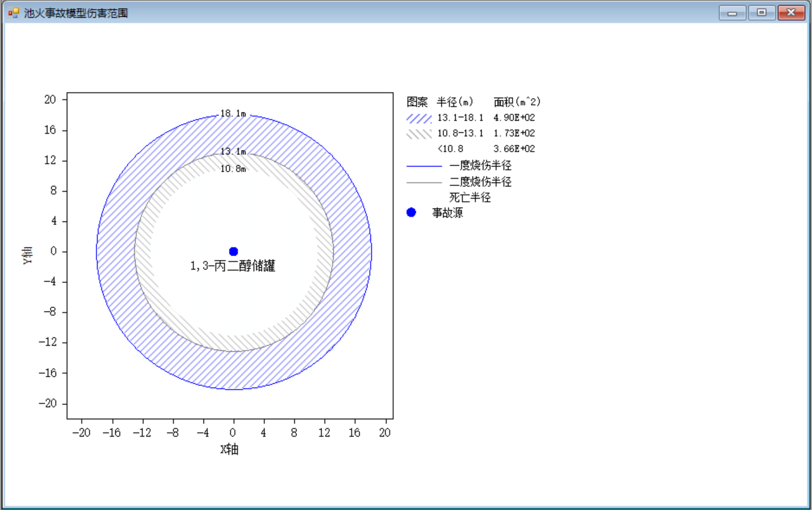Click the blue line sample for 一度烧伤半径
Screen dimensions: 812x510
(x=424, y=166)
